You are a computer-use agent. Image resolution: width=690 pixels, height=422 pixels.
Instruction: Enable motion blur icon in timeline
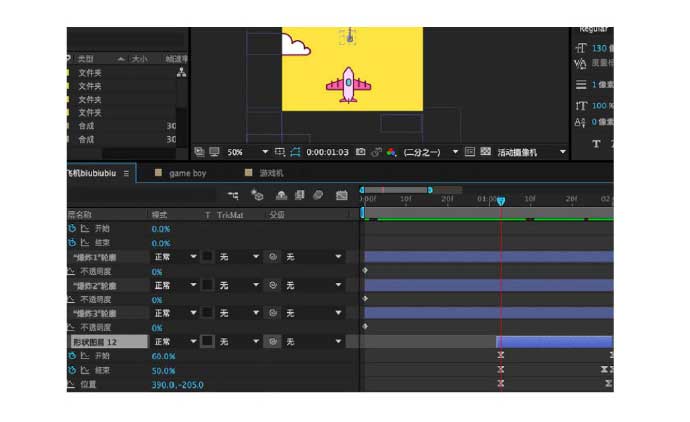pos(318,195)
